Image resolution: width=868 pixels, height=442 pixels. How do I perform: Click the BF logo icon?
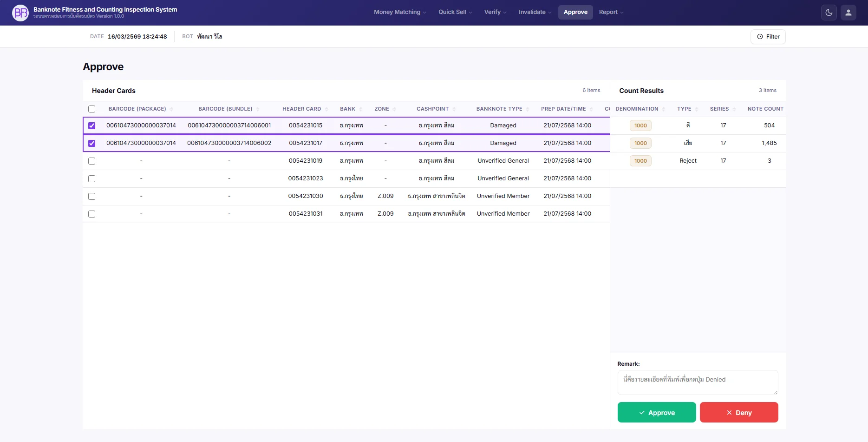[x=20, y=13]
